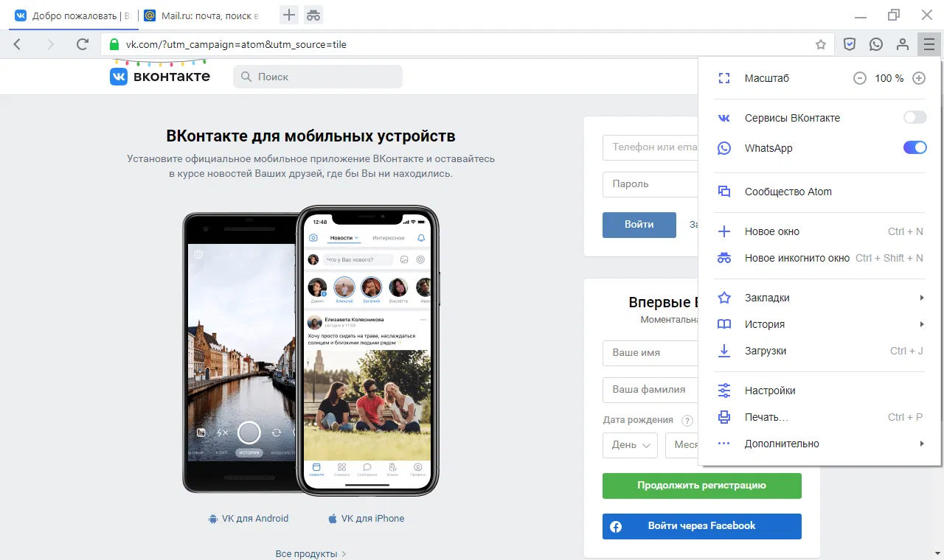
Task: Zoom in with the plus button
Action: 919,78
